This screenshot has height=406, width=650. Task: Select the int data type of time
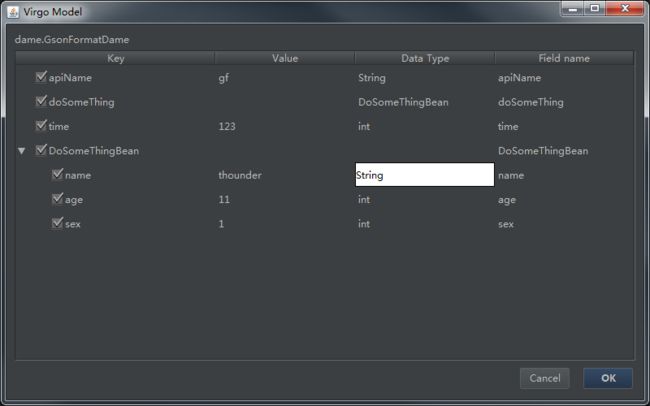tap(425, 126)
